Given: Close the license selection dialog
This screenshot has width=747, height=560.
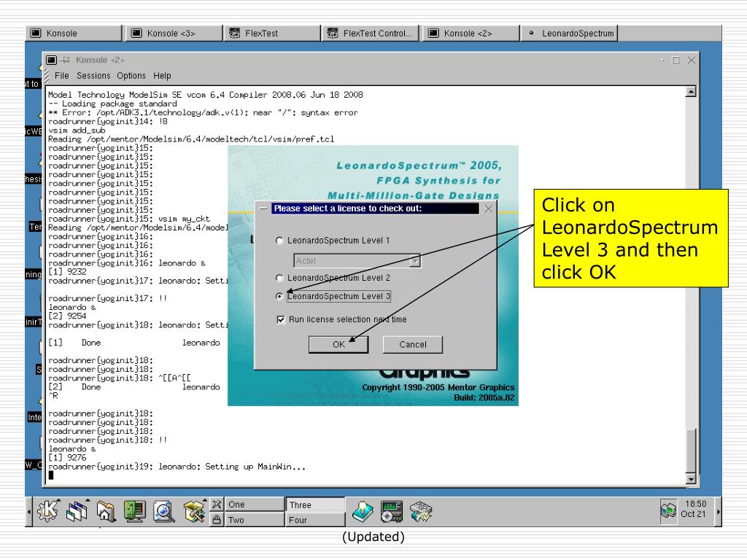Looking at the screenshot, I should coord(488,209).
